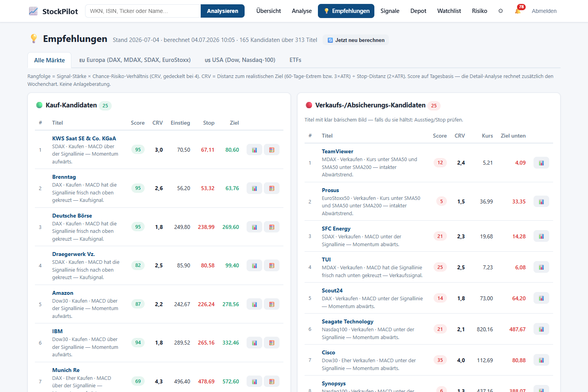
Task: Open the chart analysis for Amazon
Action: point(254,304)
